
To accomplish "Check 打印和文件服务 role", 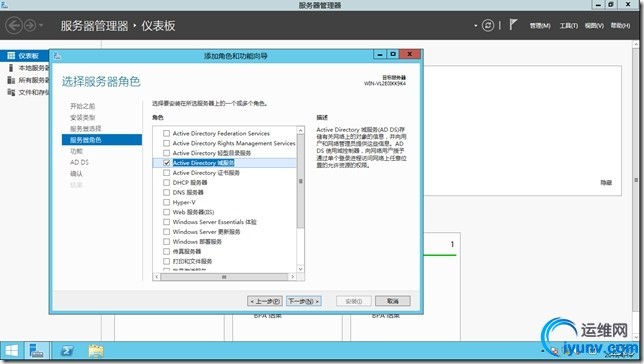I will pyautogui.click(x=166, y=261).
